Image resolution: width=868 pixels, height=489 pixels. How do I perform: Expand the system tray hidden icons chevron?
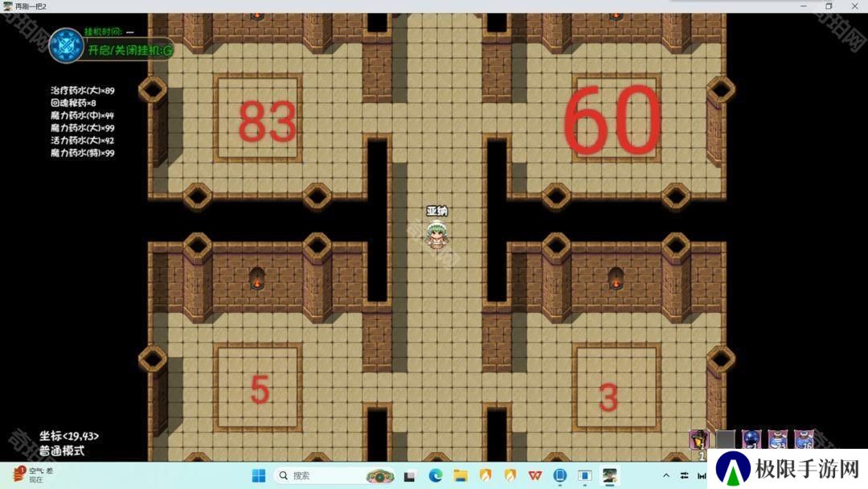pos(666,475)
